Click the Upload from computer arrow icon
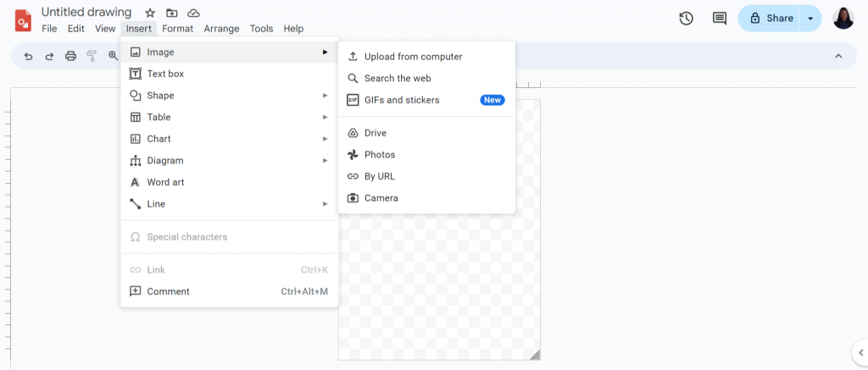 tap(353, 57)
